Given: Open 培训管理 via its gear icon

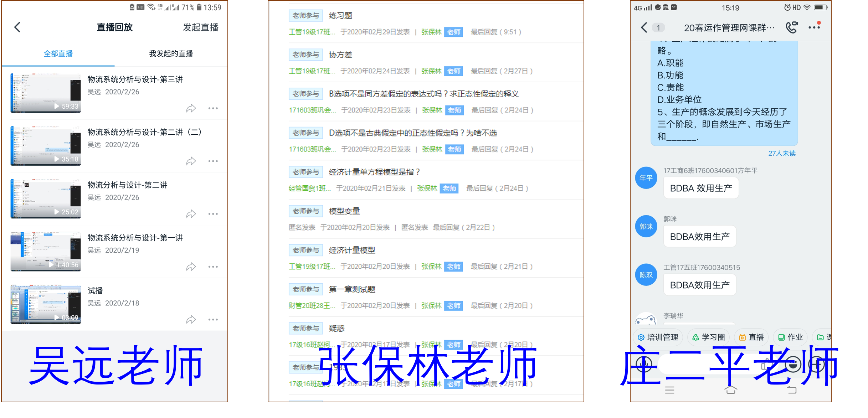Looking at the screenshot, I should click(658, 337).
